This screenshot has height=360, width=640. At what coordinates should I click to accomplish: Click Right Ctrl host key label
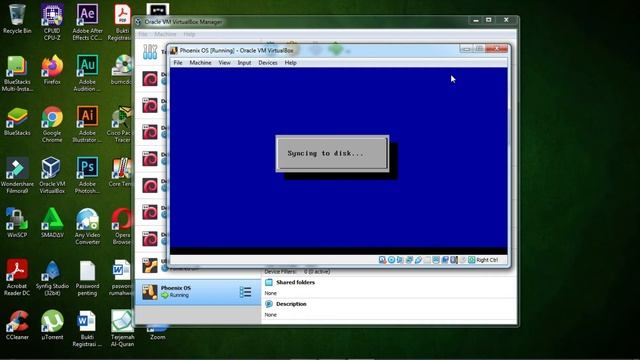click(x=487, y=260)
